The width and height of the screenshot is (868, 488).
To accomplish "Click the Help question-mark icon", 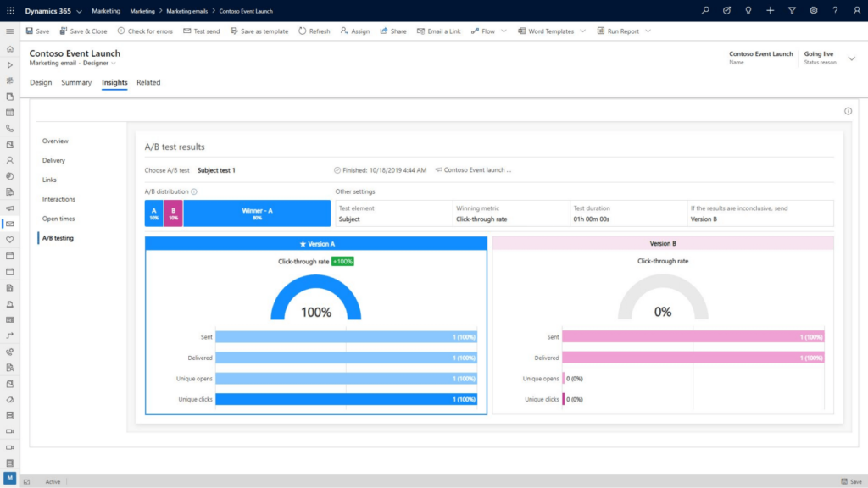I will [836, 12].
